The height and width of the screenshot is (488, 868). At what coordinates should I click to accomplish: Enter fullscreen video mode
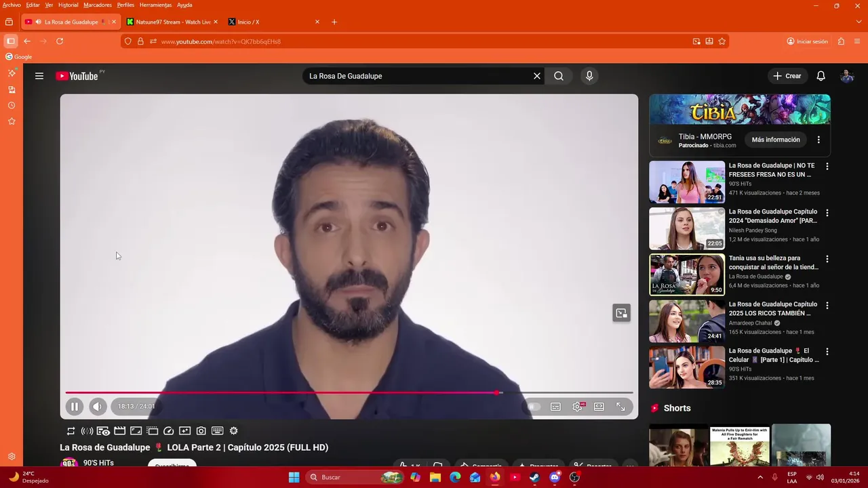click(x=620, y=407)
